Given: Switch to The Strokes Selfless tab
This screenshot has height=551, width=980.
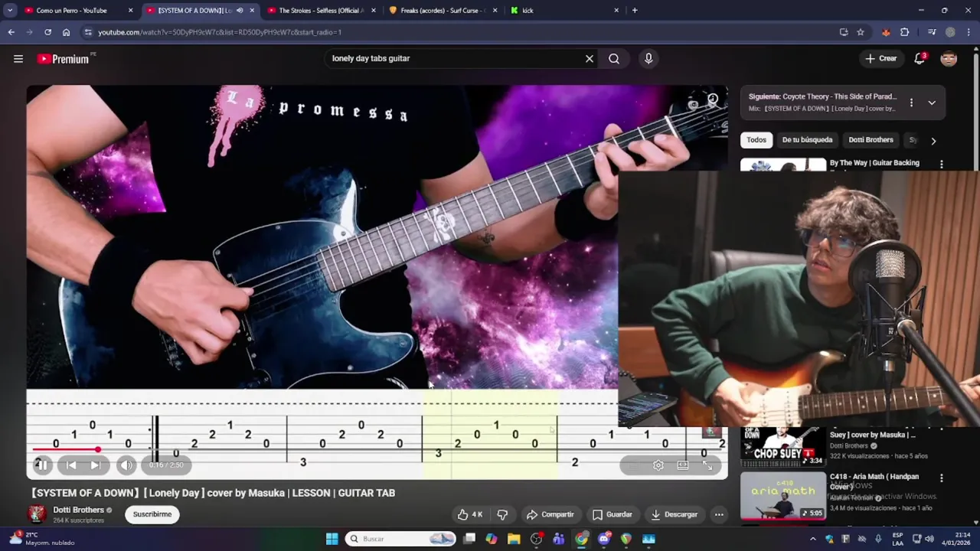Looking at the screenshot, I should click(x=322, y=11).
